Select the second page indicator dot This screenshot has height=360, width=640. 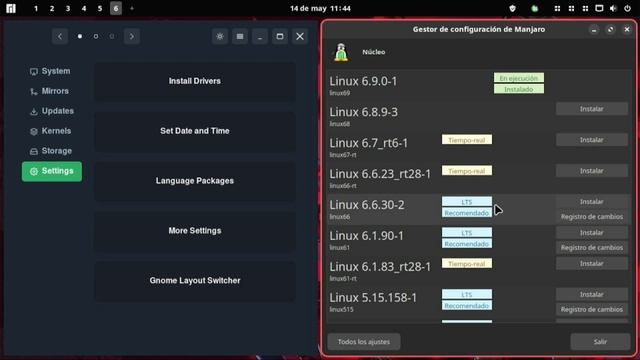point(96,36)
